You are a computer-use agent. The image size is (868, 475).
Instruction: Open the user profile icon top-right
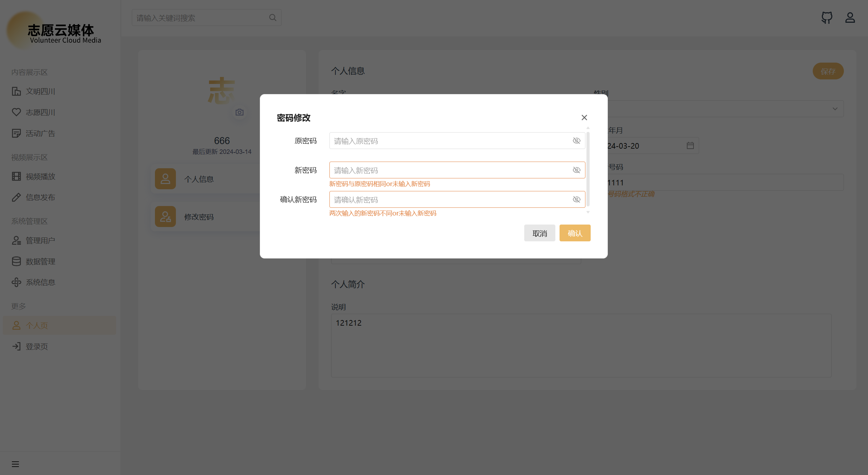coord(850,17)
